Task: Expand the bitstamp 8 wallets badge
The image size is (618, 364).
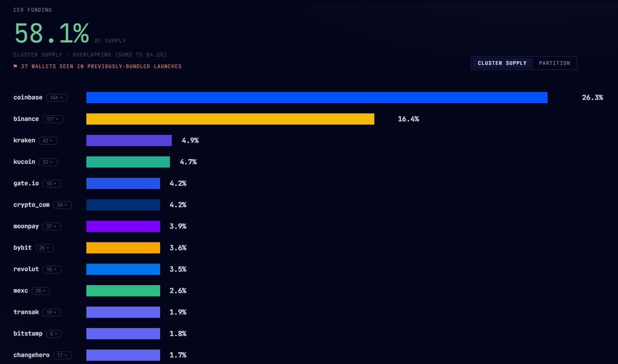Action: tap(54, 334)
